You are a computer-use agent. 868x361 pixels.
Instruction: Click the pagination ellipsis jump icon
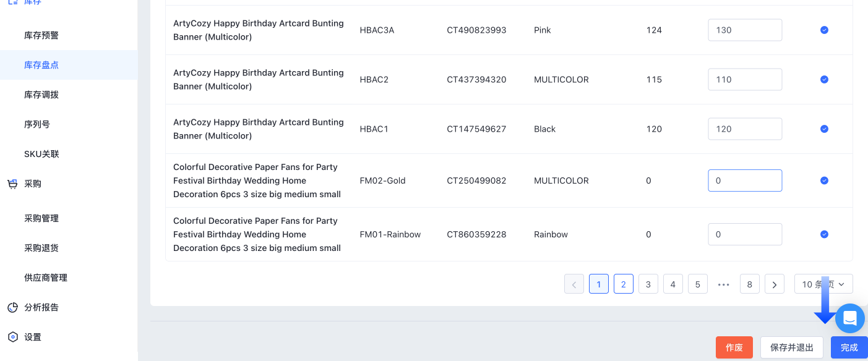click(x=724, y=284)
